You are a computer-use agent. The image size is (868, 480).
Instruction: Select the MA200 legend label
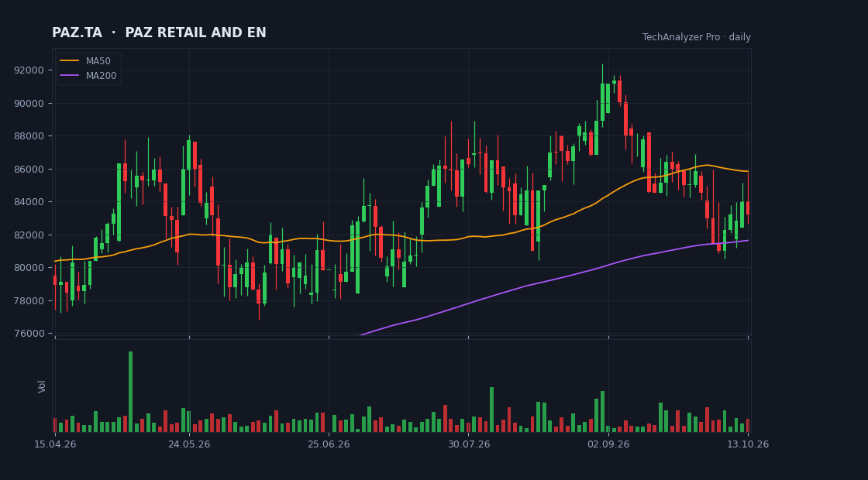[x=101, y=76]
